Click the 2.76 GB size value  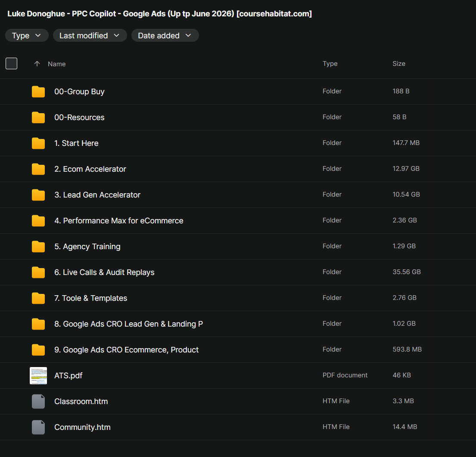coord(404,297)
